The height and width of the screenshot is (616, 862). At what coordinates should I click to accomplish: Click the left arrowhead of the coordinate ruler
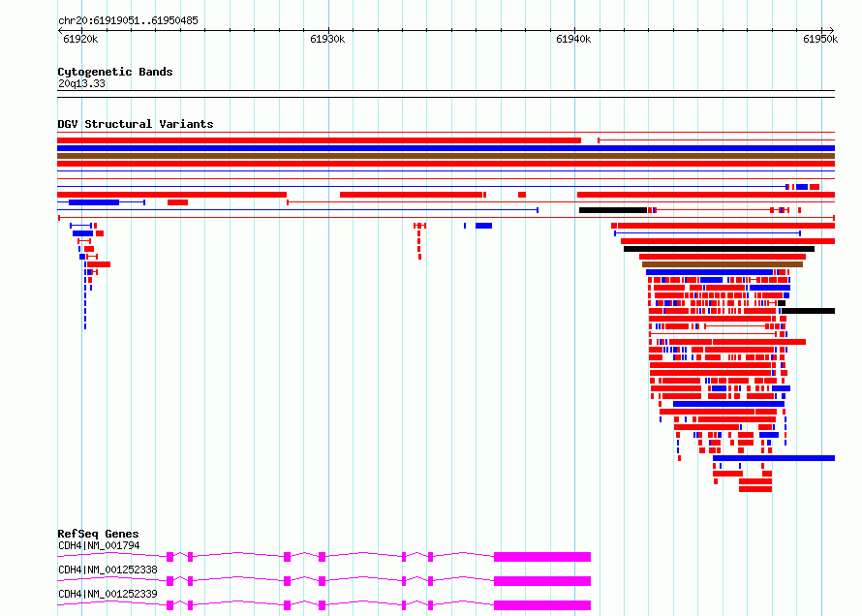pos(60,30)
